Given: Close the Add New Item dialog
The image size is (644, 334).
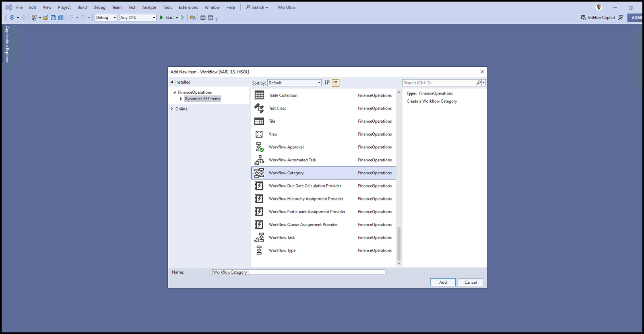Looking at the screenshot, I should click(482, 72).
